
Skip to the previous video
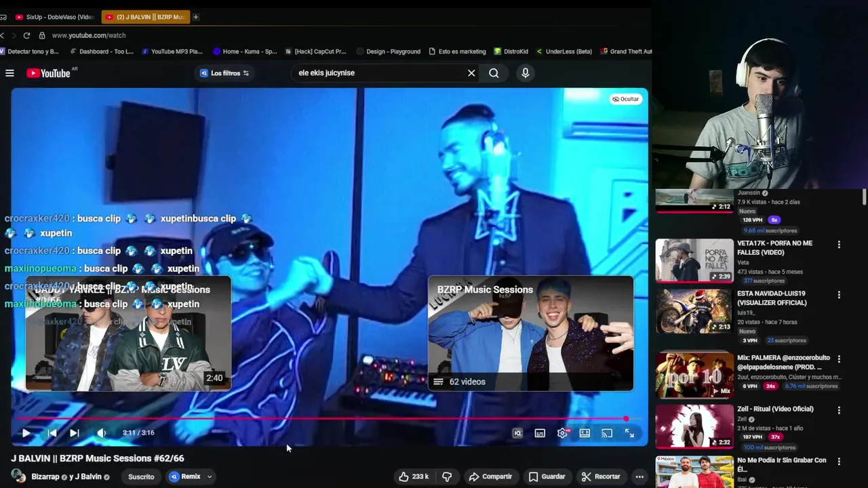[x=52, y=433]
